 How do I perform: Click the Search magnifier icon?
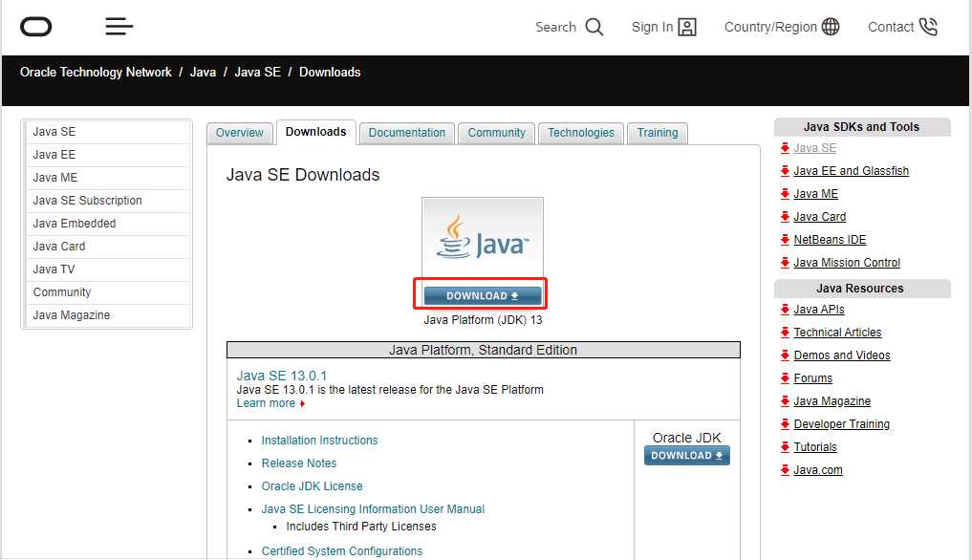594,27
